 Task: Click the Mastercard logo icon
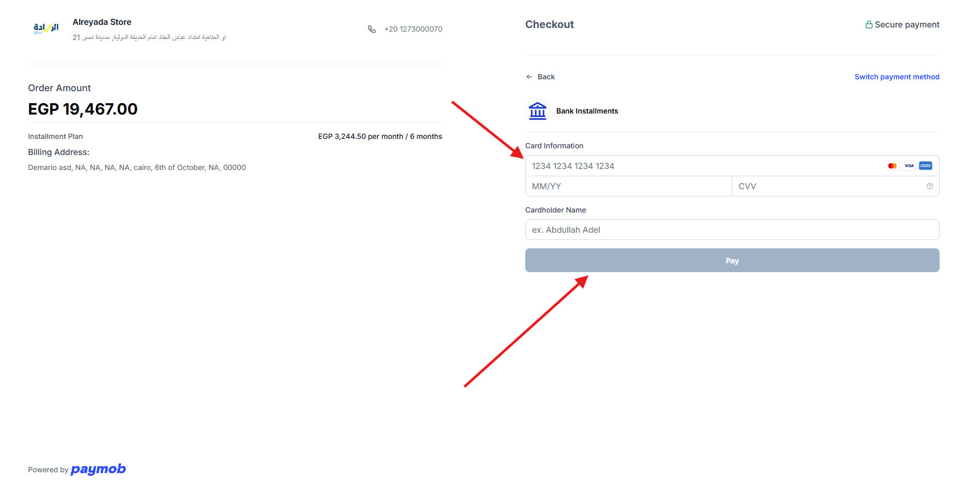tap(892, 166)
